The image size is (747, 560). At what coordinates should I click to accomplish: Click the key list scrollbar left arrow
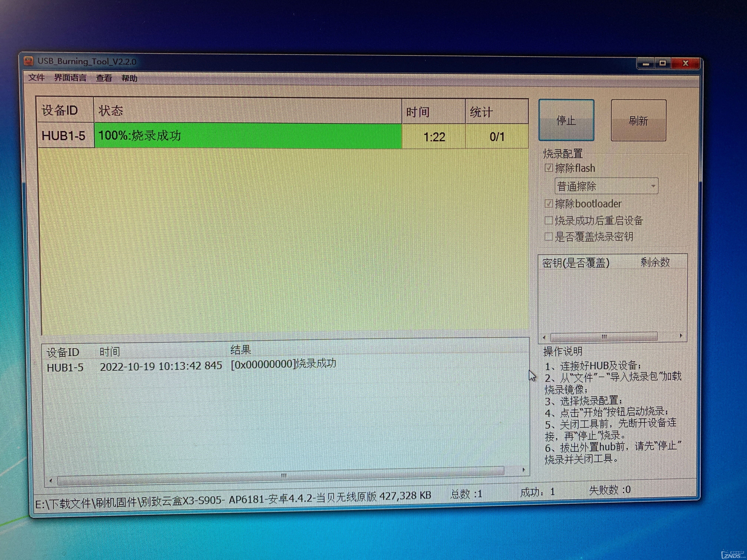pyautogui.click(x=544, y=337)
